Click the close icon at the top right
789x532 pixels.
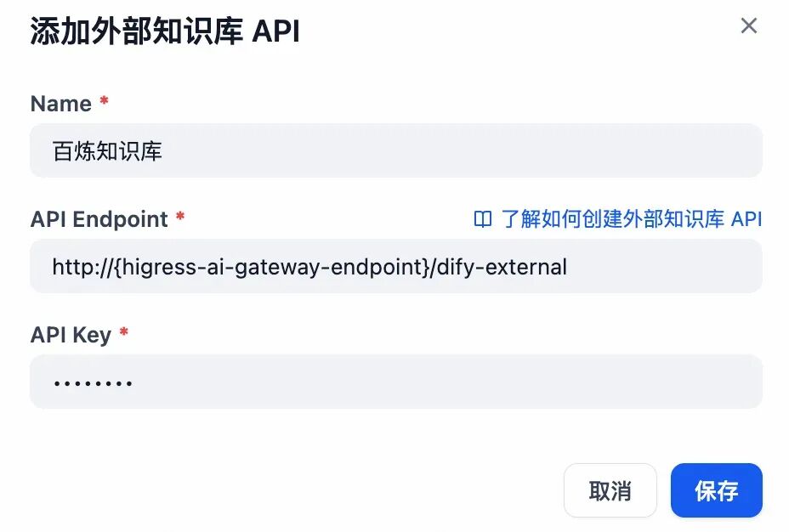coord(749,26)
